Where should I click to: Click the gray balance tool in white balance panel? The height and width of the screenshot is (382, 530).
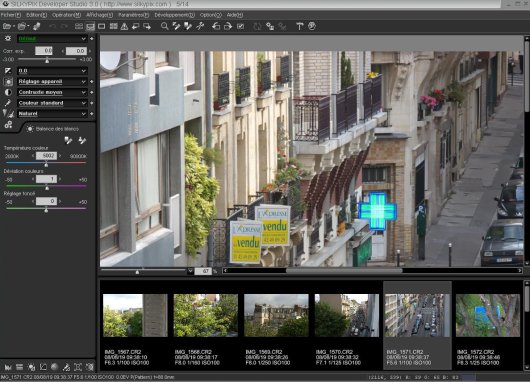[68, 141]
